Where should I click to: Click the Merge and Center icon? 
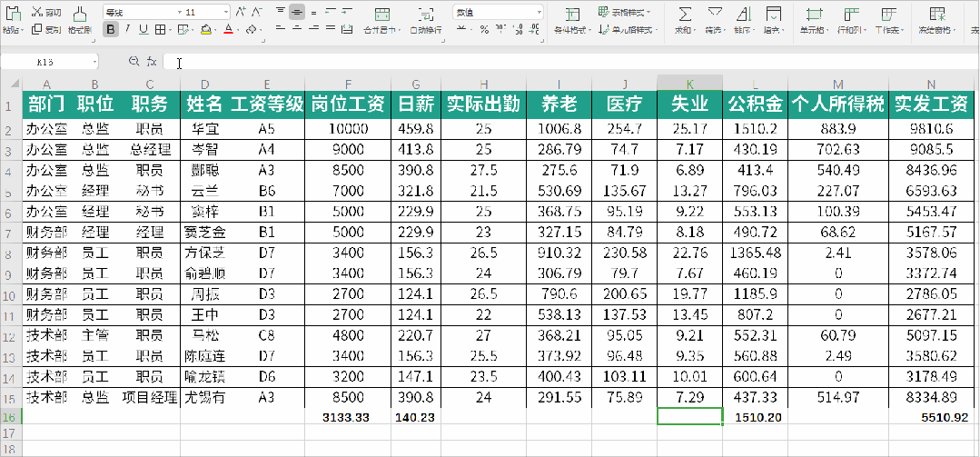(381, 15)
